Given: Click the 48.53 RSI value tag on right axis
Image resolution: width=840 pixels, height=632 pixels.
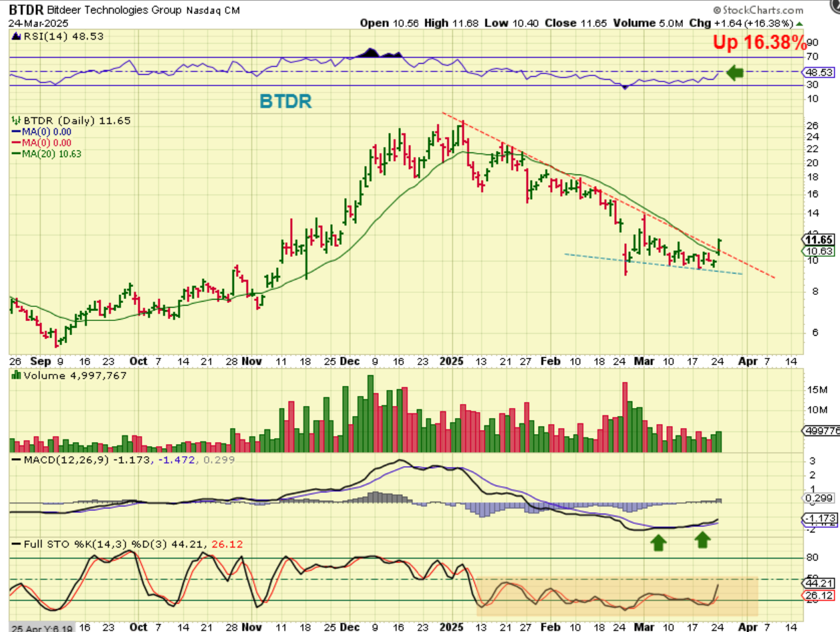Looking at the screenshot, I should point(819,72).
